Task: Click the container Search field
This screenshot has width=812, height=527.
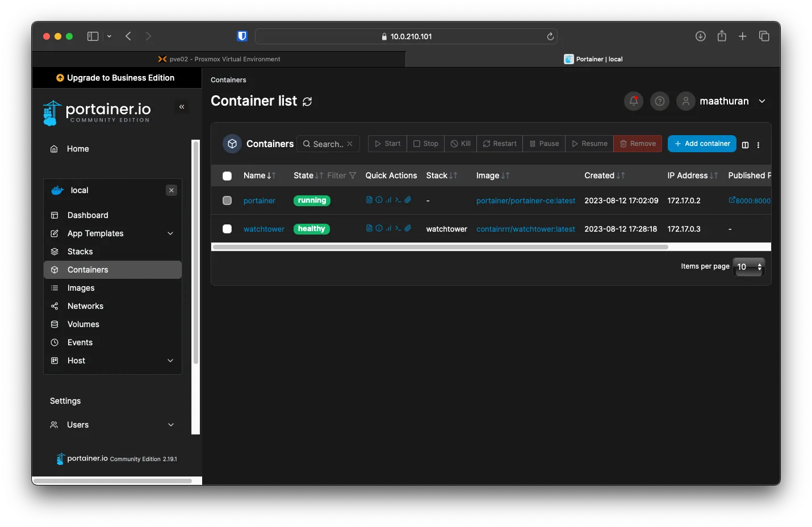Action: click(328, 144)
